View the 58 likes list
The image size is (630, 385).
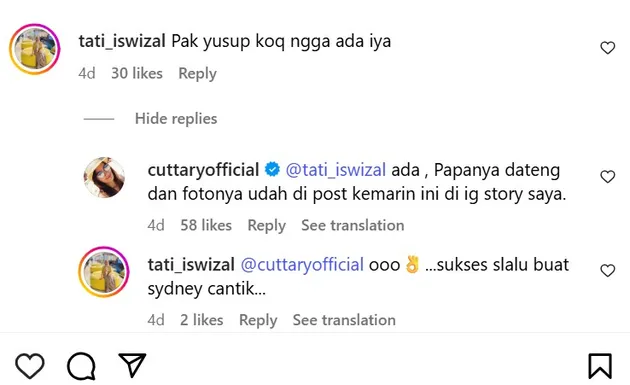[x=206, y=225]
